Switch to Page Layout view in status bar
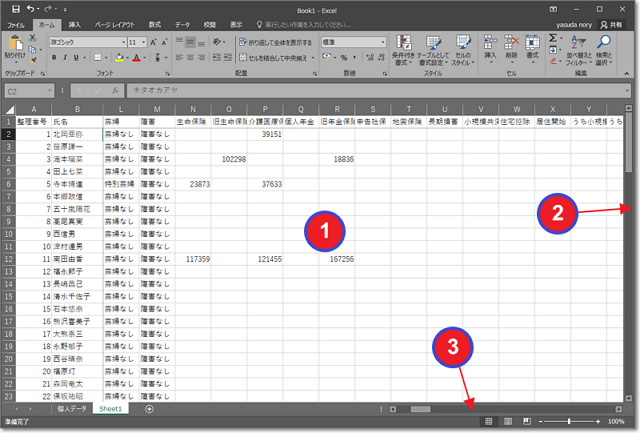This screenshot has height=433, width=640. pyautogui.click(x=507, y=422)
